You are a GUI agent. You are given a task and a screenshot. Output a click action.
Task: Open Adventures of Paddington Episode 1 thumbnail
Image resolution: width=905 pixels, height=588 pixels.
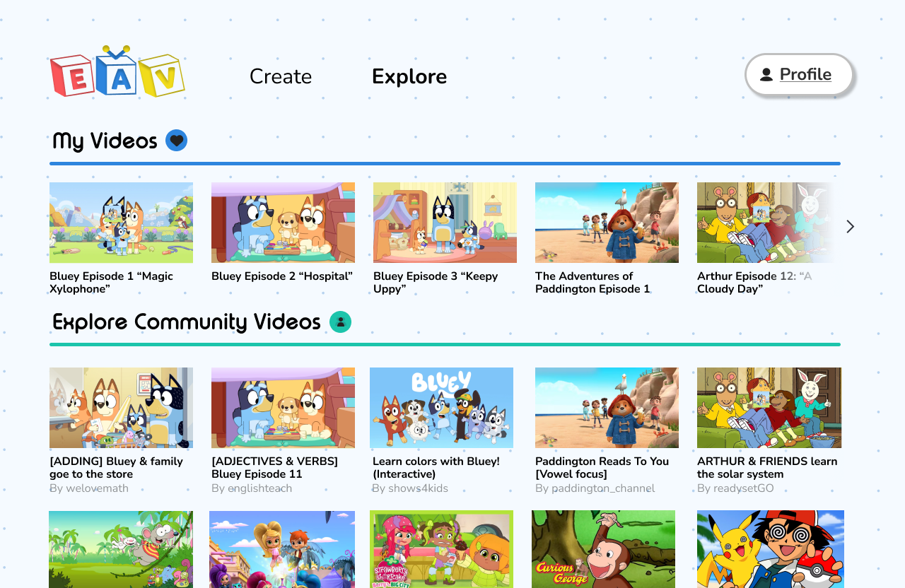(x=607, y=223)
